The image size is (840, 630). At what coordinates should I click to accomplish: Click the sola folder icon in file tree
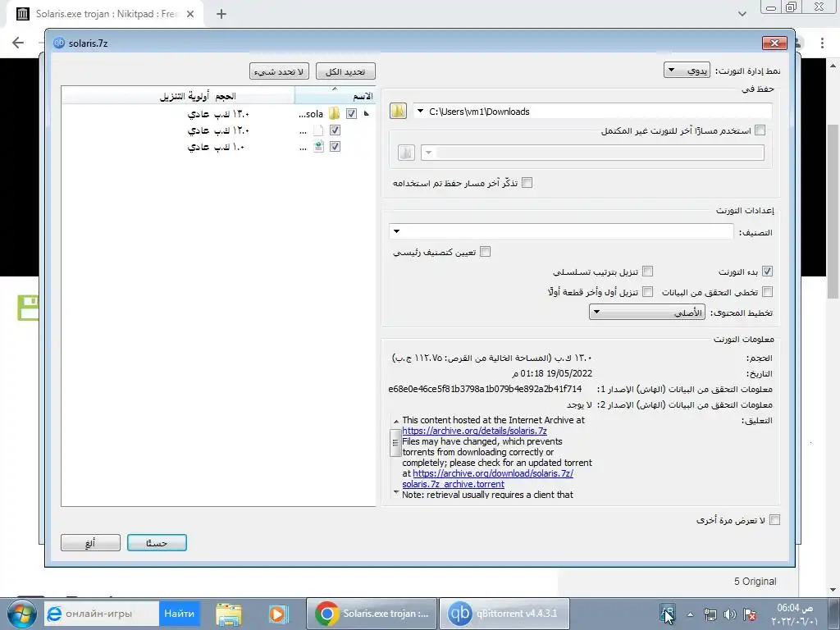335,113
